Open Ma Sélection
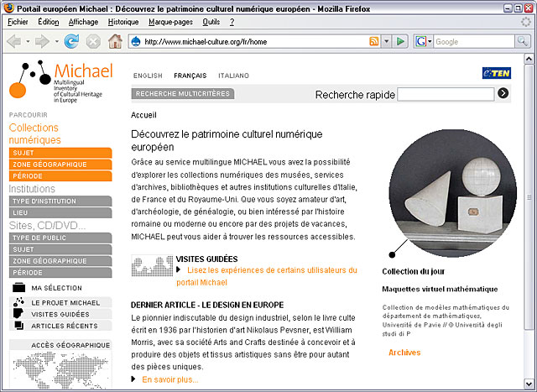Screen dimensions: 537x392 pyautogui.click(x=56, y=288)
